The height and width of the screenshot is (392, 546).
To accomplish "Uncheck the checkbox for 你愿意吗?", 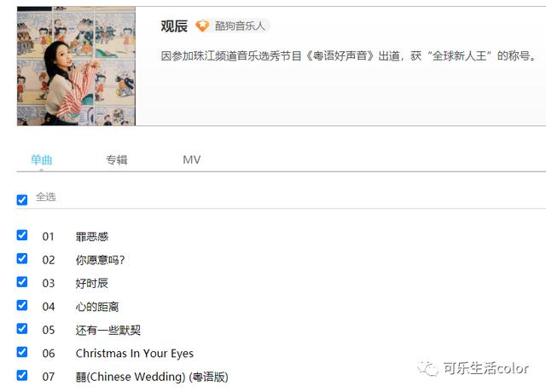I will [x=22, y=258].
